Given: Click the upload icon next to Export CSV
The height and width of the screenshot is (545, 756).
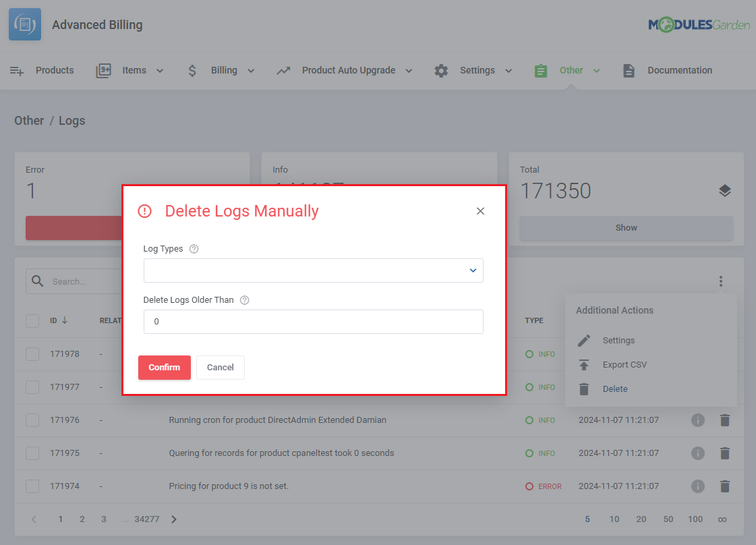Looking at the screenshot, I should (x=584, y=365).
